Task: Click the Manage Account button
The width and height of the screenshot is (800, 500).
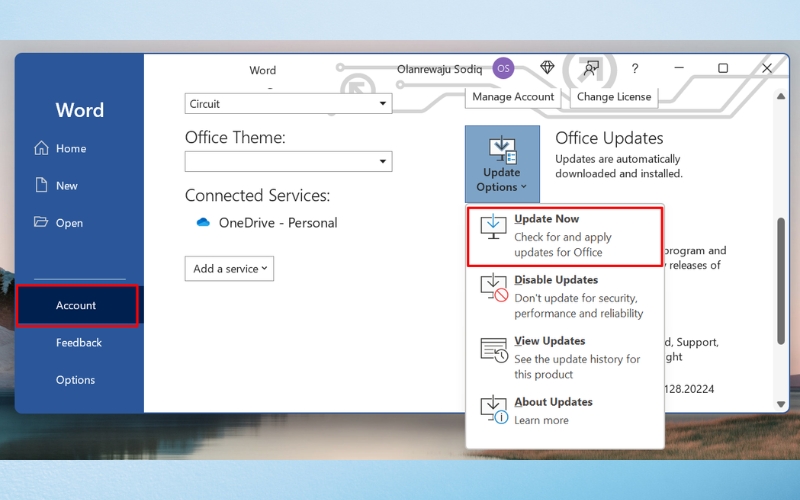Action: coord(513,97)
